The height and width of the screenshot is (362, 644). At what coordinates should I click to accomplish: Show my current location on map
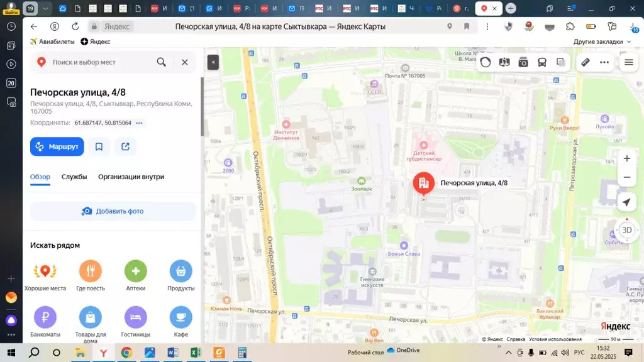[x=627, y=202]
